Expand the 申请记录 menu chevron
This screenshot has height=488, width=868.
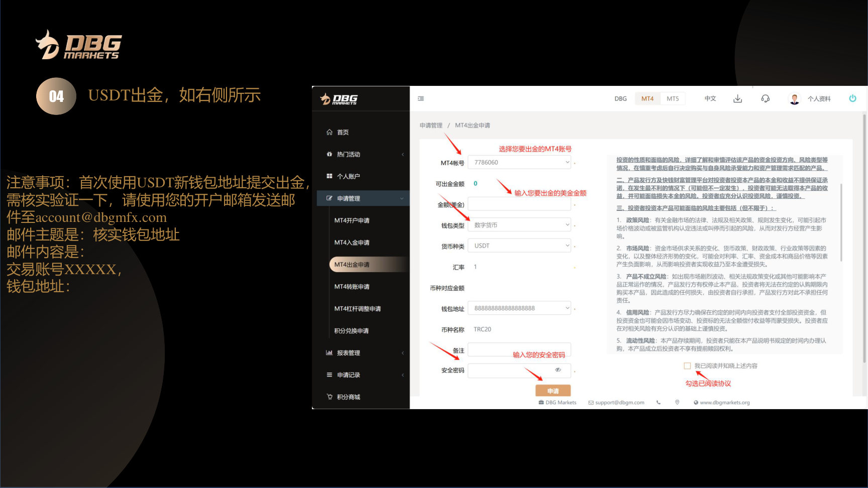[x=403, y=375]
